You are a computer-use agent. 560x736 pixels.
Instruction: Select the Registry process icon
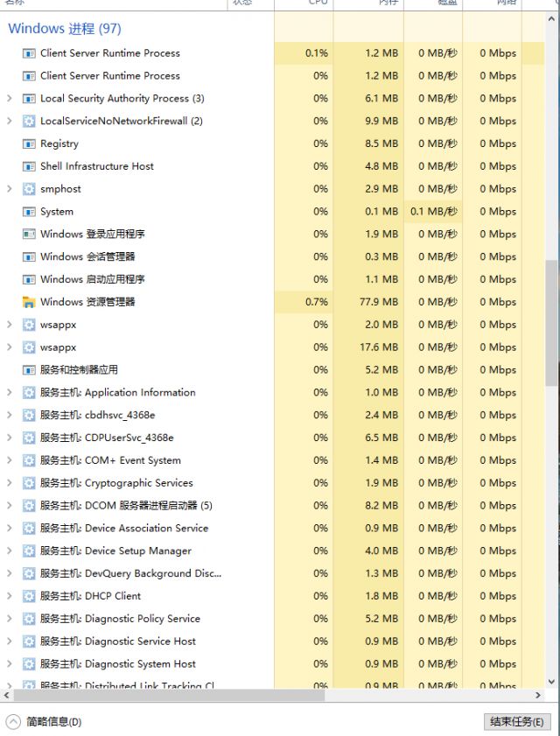(x=29, y=144)
